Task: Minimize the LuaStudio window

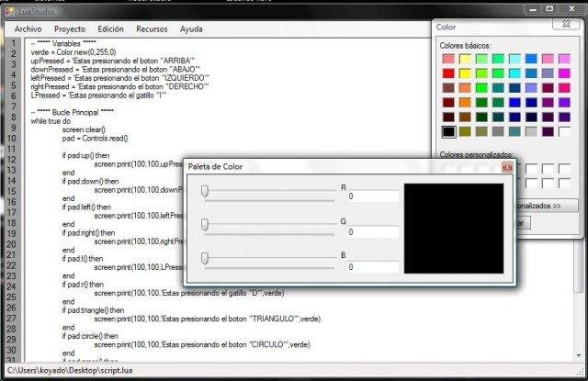Action: (x=533, y=8)
